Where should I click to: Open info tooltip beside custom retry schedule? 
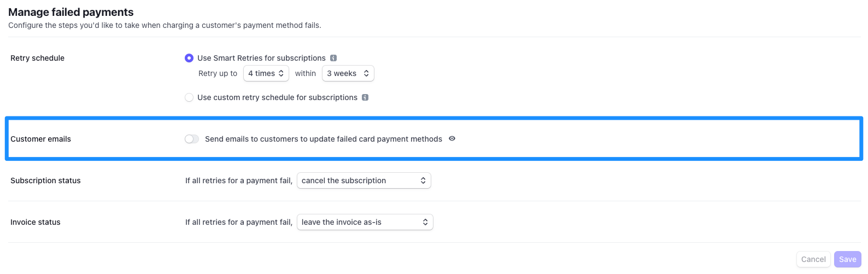(365, 97)
